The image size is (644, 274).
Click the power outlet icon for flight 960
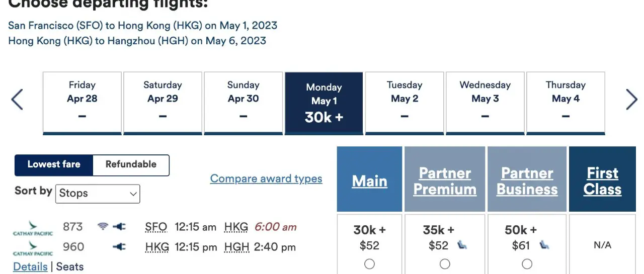pos(119,247)
